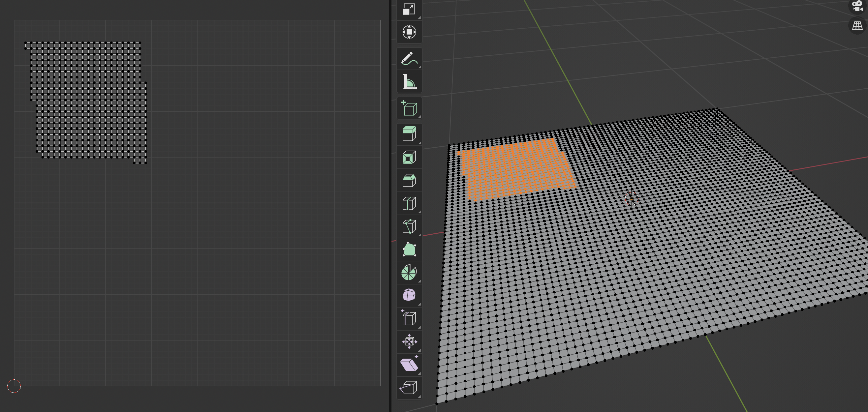The height and width of the screenshot is (412, 868).
Task: Select the Spin tool
Action: (x=409, y=273)
